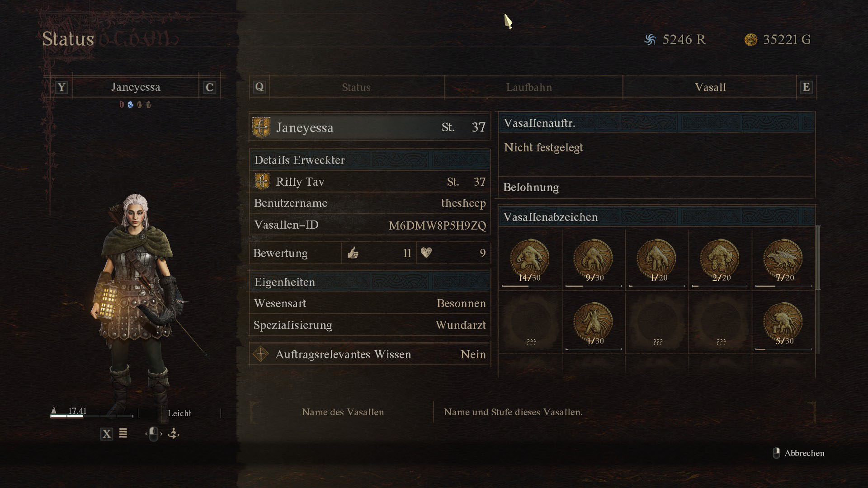Switch to the Status tab
Screen dimensions: 868x488
coord(356,87)
